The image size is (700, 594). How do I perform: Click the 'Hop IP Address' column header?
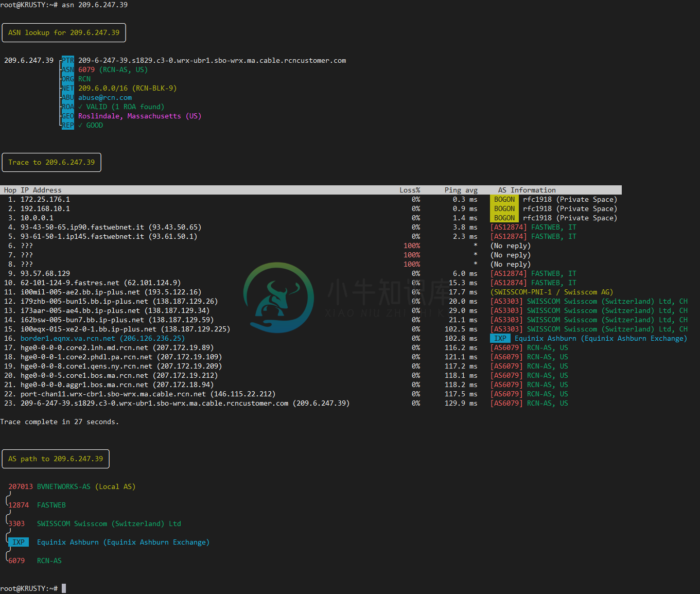pos(33,190)
